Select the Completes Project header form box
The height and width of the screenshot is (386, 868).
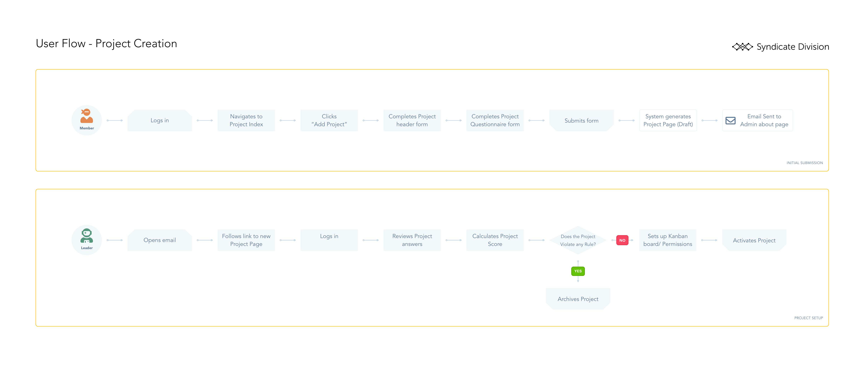click(412, 120)
